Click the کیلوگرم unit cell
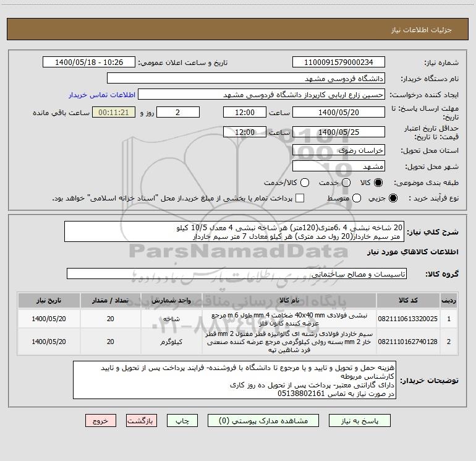Screen dimensions: 476x461 171,342
